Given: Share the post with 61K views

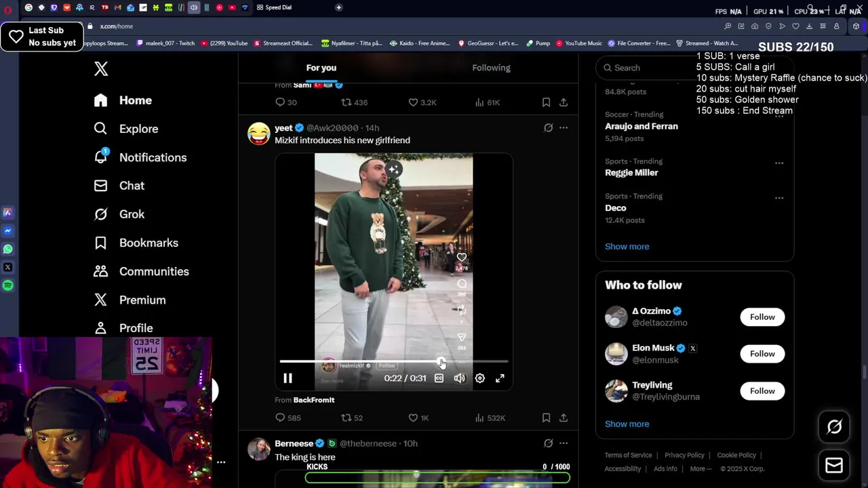Looking at the screenshot, I should click(x=564, y=102).
